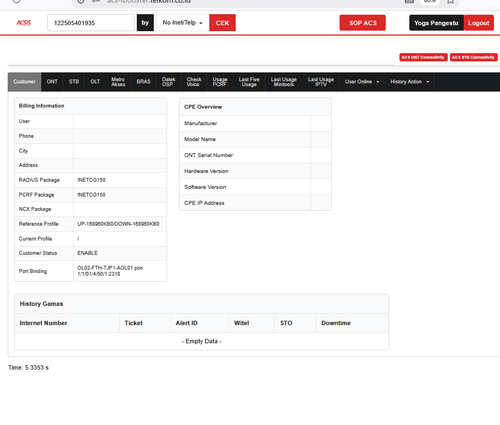Click the Reference Profile value UP-168960KB0/DOWN-168960KB0
Viewport: 500px width, 425px height.
click(x=118, y=224)
